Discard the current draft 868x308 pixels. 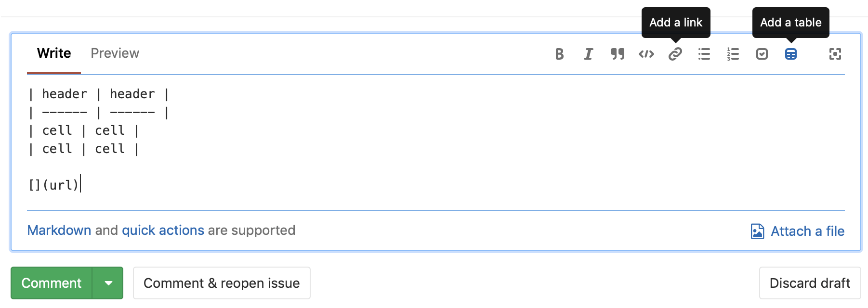click(x=810, y=283)
